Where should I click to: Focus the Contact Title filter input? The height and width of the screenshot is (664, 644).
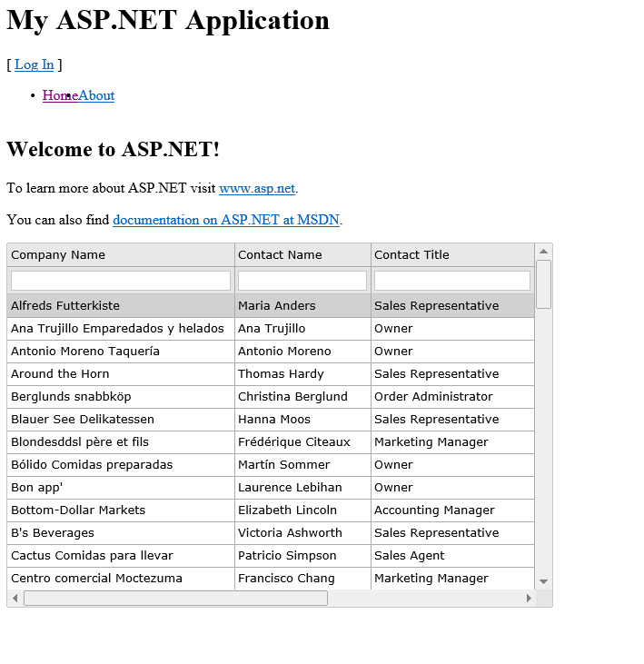pyautogui.click(x=452, y=281)
